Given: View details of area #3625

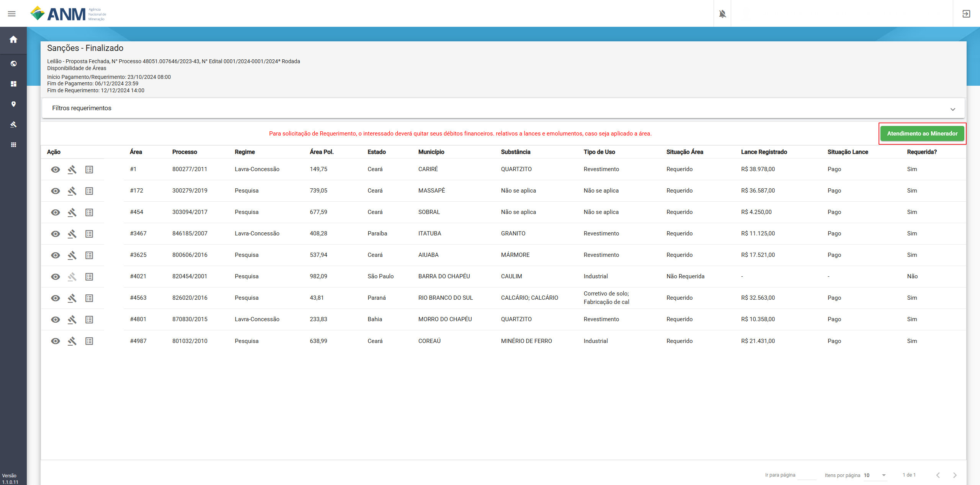Looking at the screenshot, I should coord(56,255).
